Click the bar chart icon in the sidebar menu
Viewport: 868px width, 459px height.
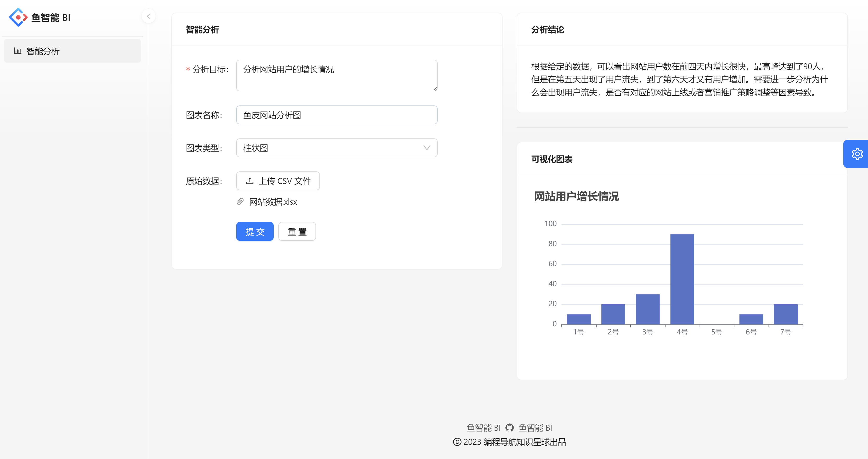(x=18, y=51)
